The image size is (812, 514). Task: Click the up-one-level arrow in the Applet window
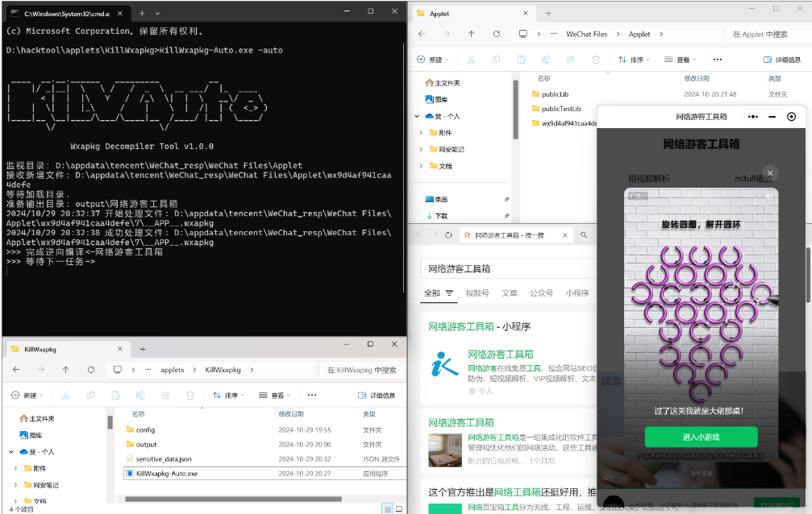click(x=471, y=34)
